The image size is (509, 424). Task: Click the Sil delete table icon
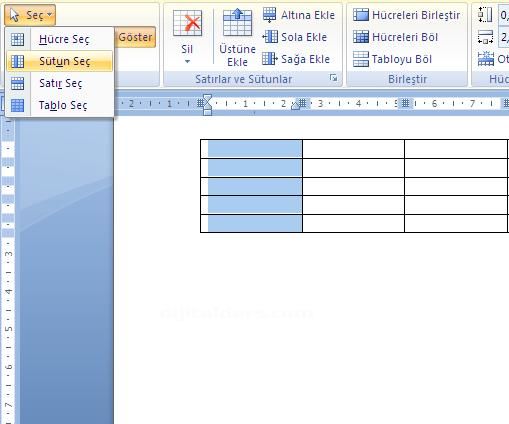[187, 23]
